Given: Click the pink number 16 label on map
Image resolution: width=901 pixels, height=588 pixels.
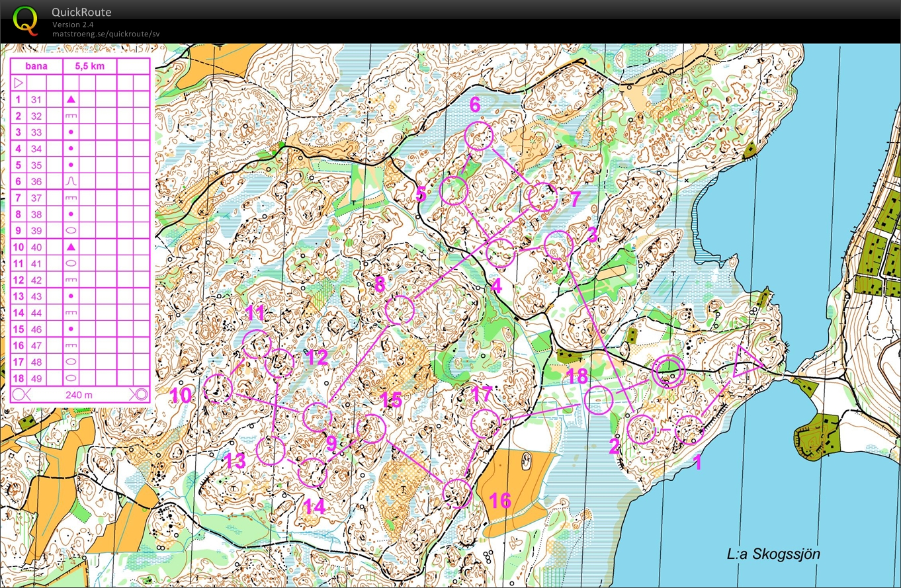Looking at the screenshot, I should click(x=501, y=500).
